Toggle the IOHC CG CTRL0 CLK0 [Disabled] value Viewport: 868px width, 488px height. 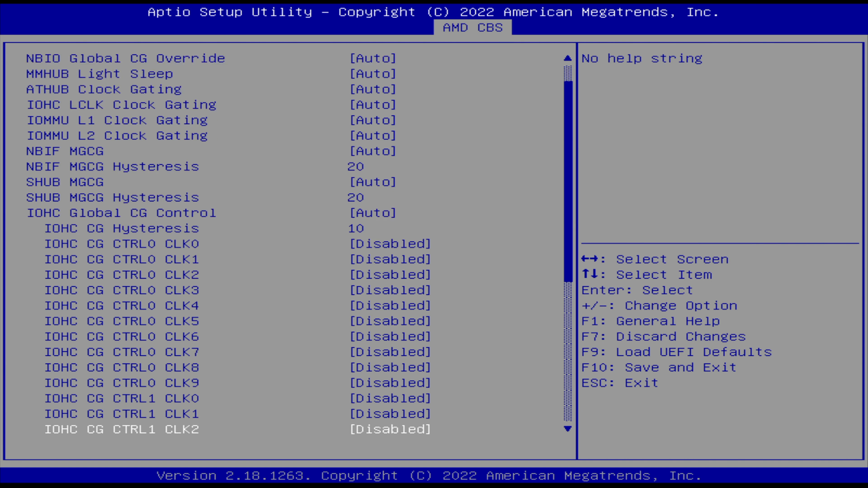(x=390, y=244)
